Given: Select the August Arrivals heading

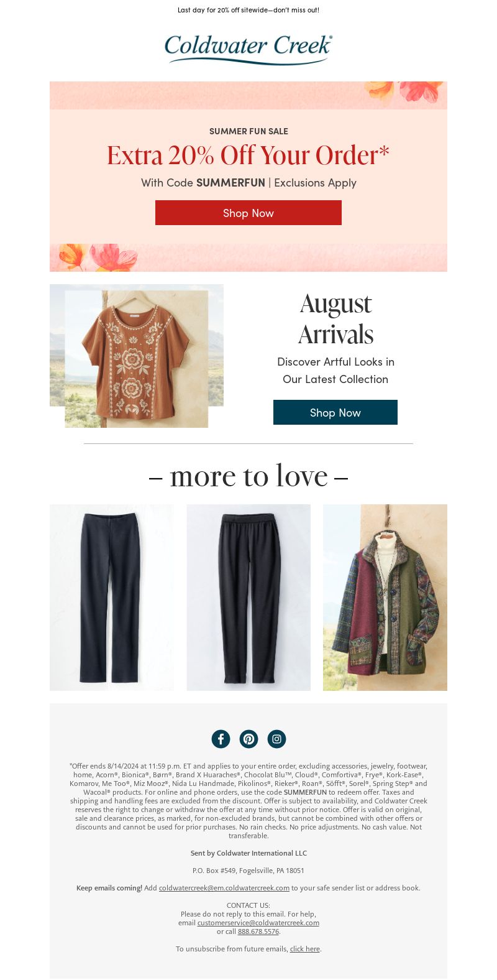Looking at the screenshot, I should (x=335, y=319).
